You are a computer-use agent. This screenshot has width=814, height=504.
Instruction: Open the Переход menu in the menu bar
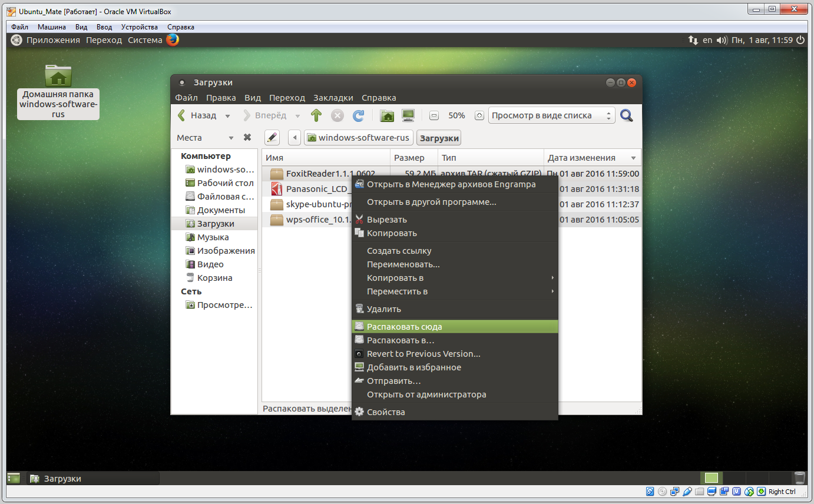(287, 98)
